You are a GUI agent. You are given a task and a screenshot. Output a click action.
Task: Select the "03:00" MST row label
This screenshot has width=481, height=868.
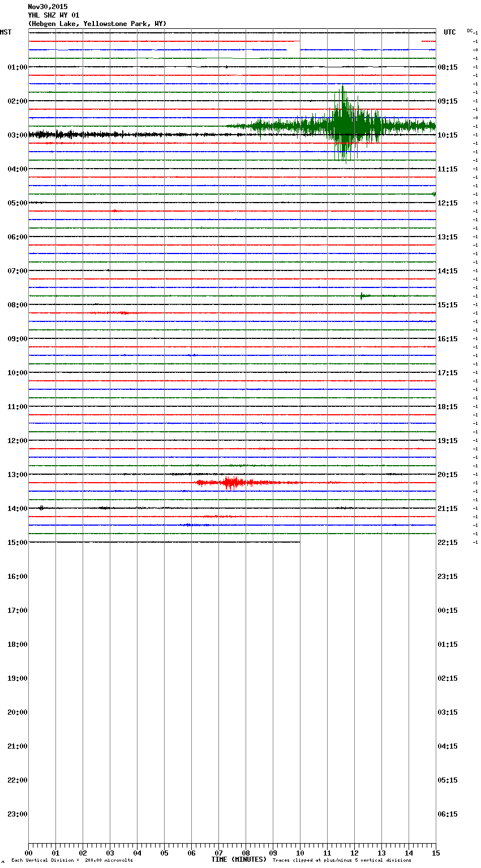tap(18, 135)
